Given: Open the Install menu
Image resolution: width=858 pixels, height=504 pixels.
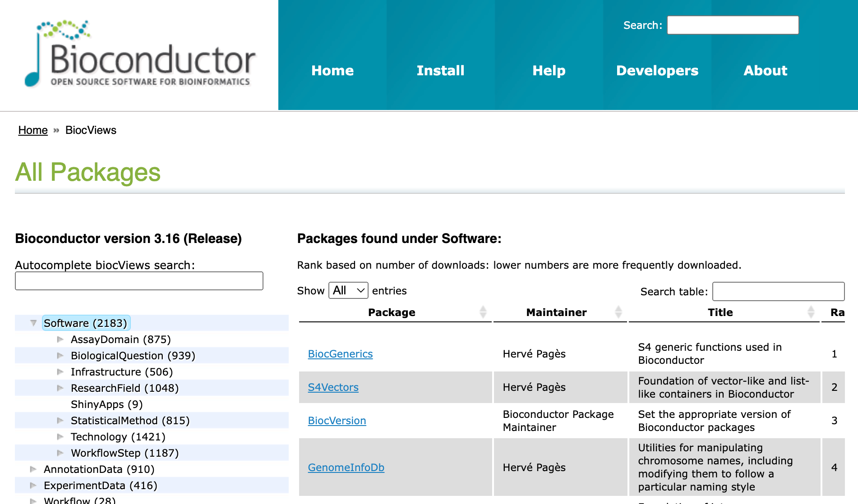Looking at the screenshot, I should [440, 71].
